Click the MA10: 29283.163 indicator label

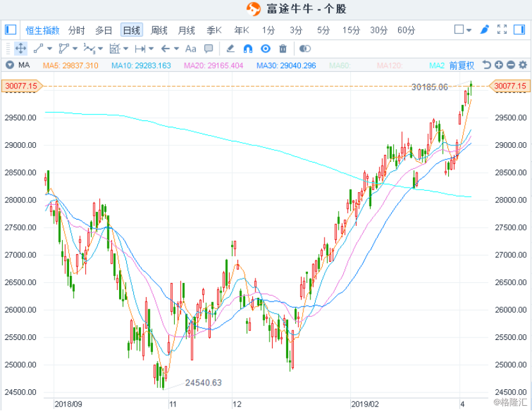(x=141, y=65)
